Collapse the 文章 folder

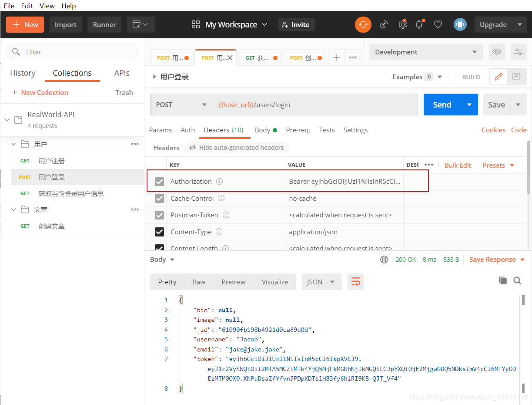[13, 209]
